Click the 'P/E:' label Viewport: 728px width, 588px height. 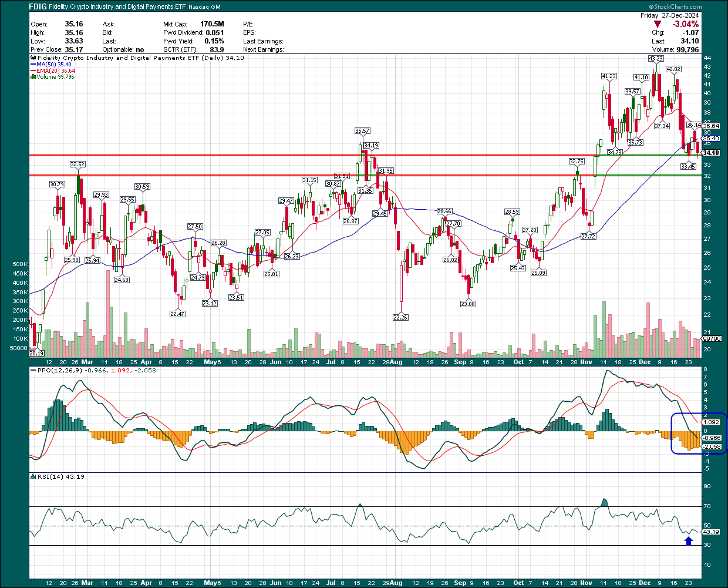[248, 25]
